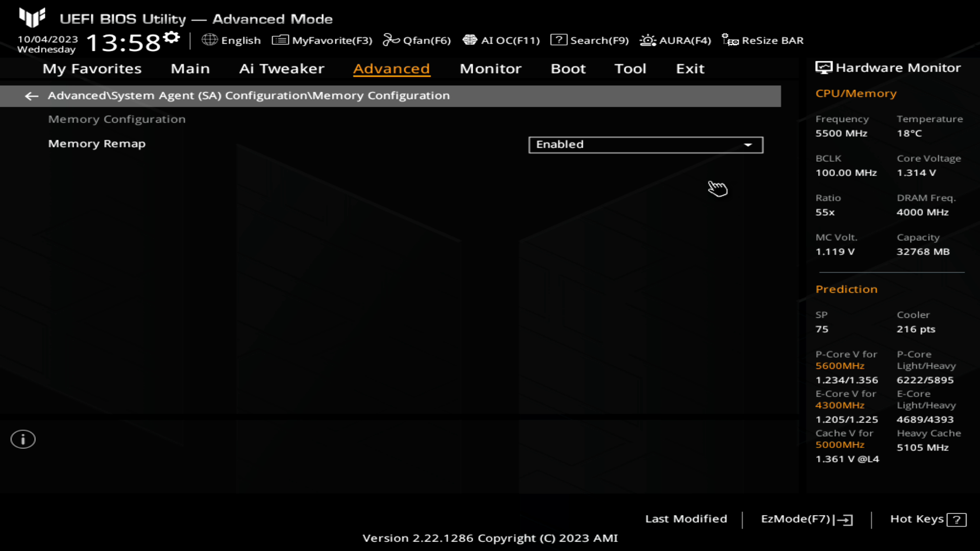The height and width of the screenshot is (551, 980).
Task: Click the TUF logo icon
Action: pos(32,17)
